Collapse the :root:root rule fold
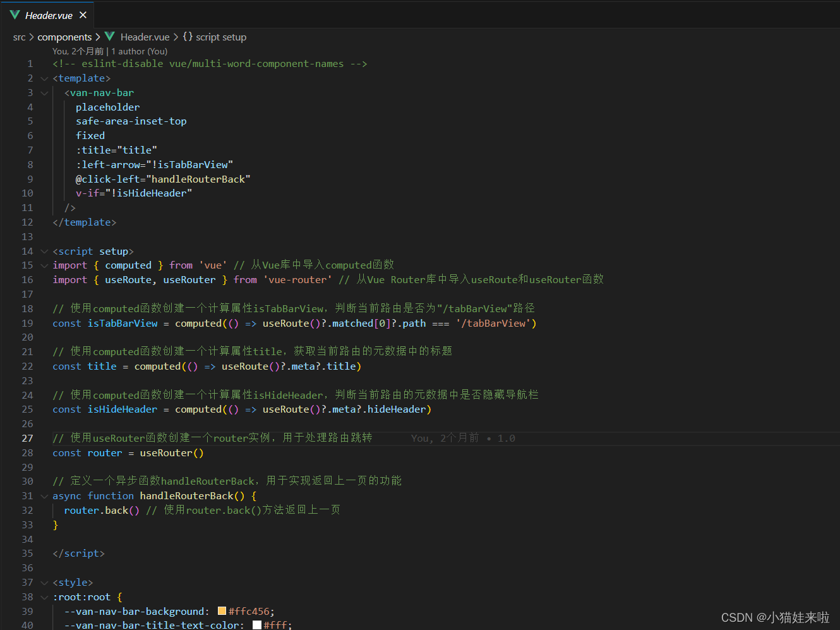The image size is (840, 630). click(44, 597)
